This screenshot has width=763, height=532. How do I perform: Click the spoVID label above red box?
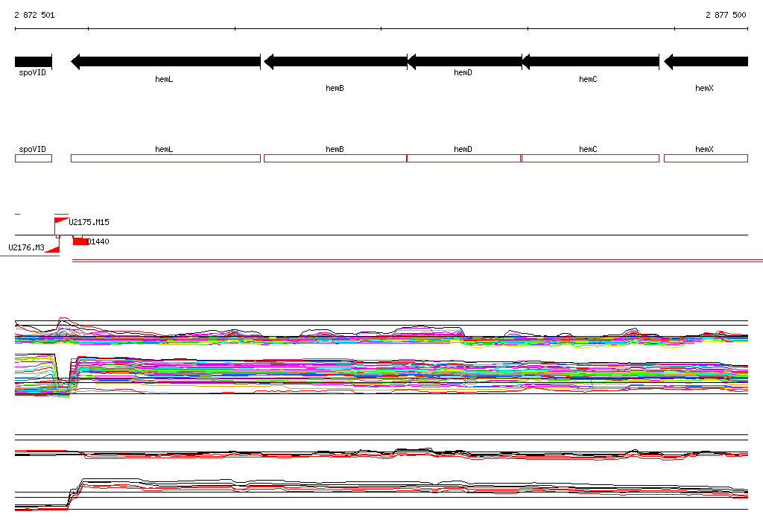(x=33, y=150)
